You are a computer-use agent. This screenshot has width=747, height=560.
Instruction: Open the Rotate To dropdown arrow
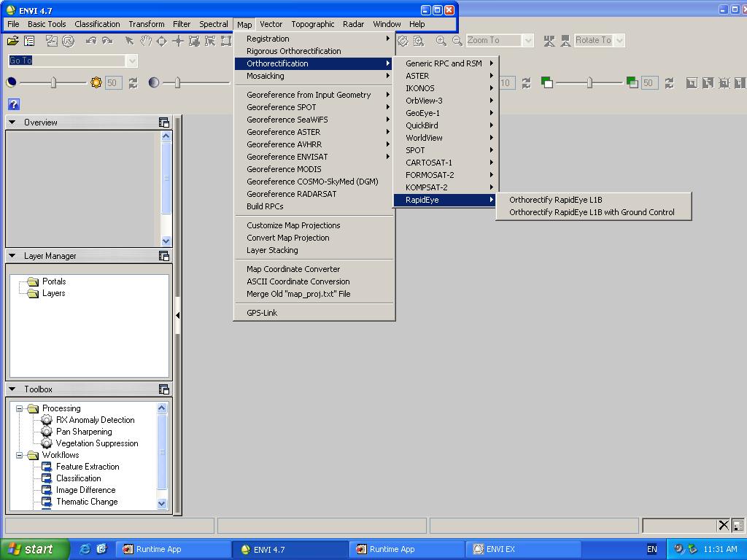[x=619, y=41]
